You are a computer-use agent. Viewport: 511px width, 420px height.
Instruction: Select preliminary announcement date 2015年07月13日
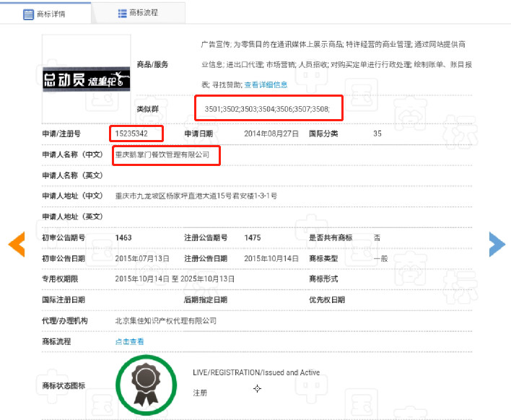(x=142, y=258)
